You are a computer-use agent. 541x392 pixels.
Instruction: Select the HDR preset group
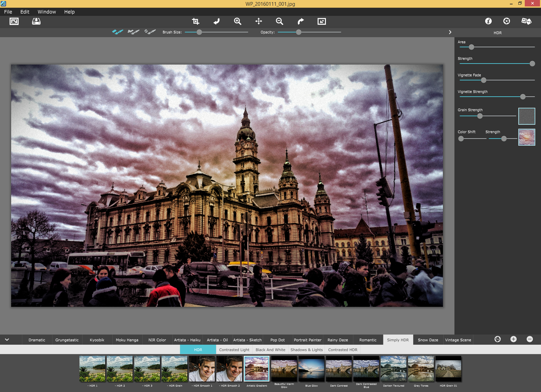point(198,350)
